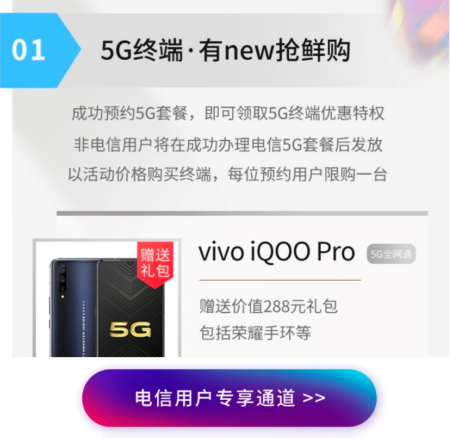Open the 电信用户专享通道 button
Viewport: 450px width, 438px height.
[x=229, y=398]
